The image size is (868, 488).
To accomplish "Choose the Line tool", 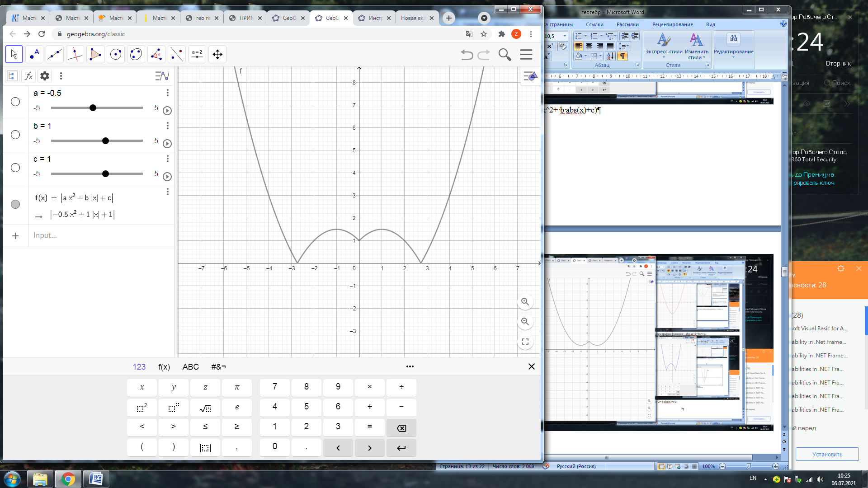I will 55,54.
